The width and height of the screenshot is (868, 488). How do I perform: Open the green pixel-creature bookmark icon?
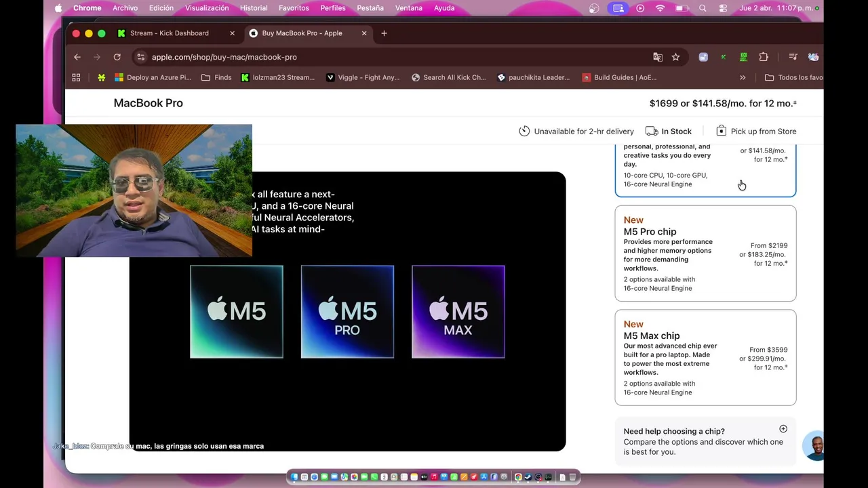(x=101, y=77)
